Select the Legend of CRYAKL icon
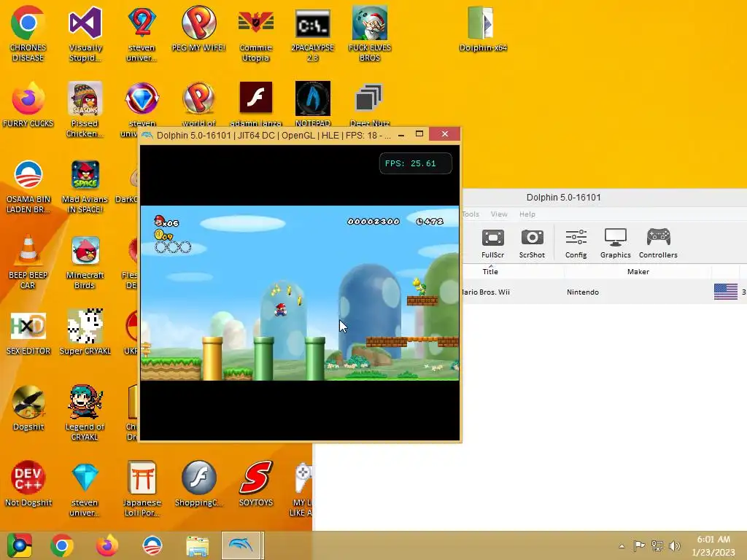Viewport: 747px width, 560px height. pyautogui.click(x=85, y=413)
